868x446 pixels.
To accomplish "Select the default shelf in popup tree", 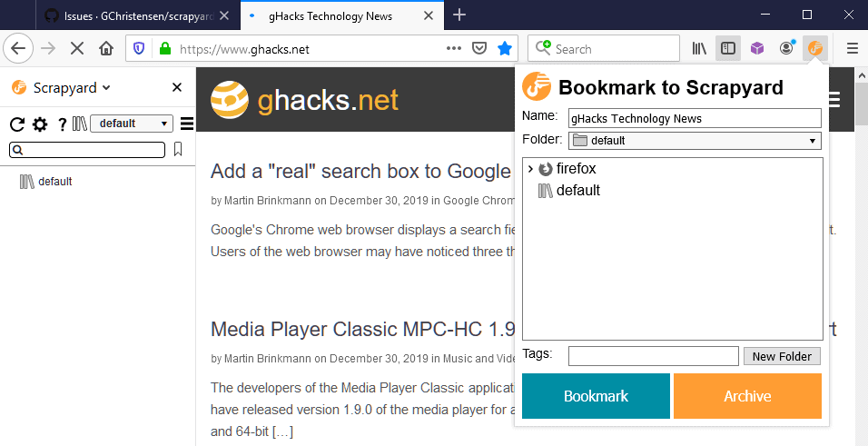I will click(x=569, y=191).
